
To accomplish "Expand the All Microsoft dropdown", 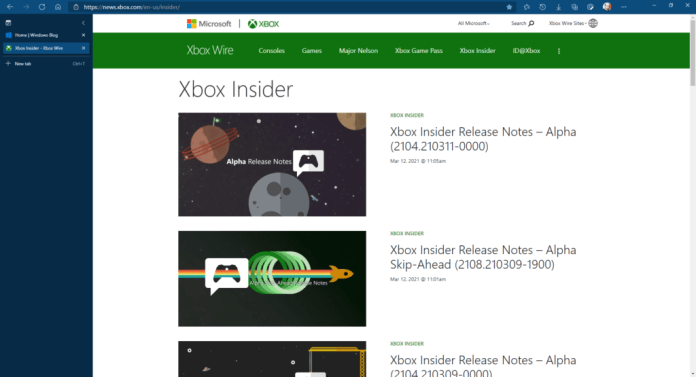I will [473, 24].
